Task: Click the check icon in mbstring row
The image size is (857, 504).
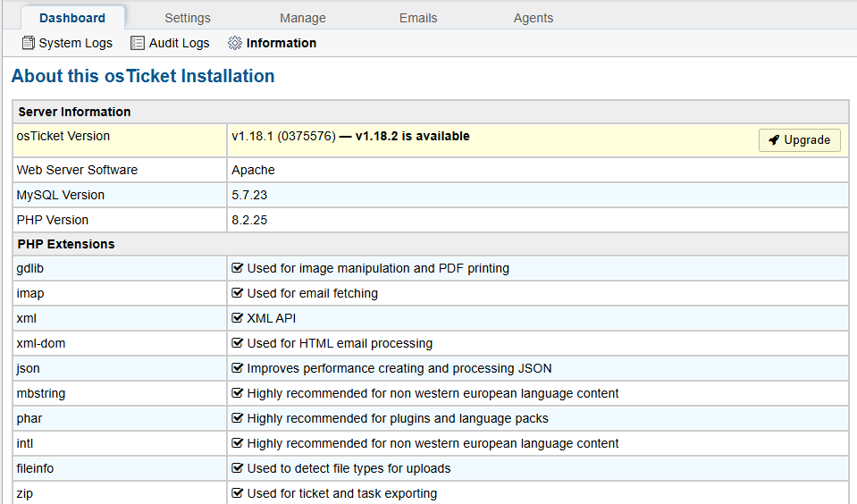Action: pyautogui.click(x=237, y=393)
